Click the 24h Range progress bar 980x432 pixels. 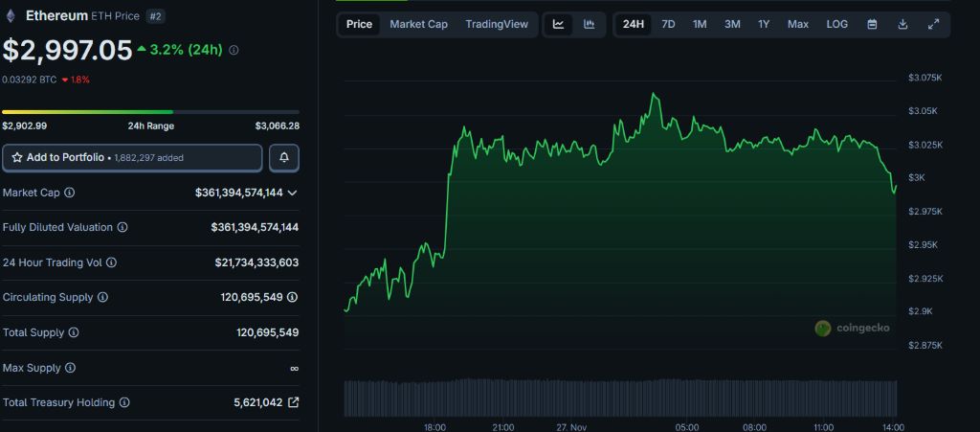[x=150, y=112]
